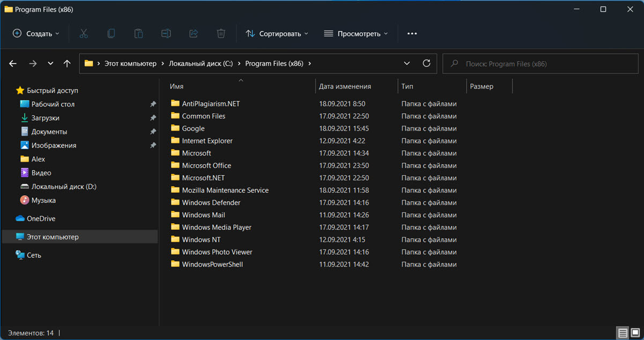Click the search Program Files (x86) field
Viewport: 644px width, 340px height.
point(541,63)
